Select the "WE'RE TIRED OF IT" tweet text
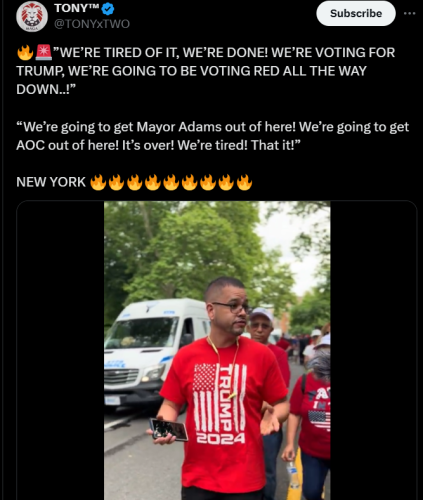 tap(206, 71)
